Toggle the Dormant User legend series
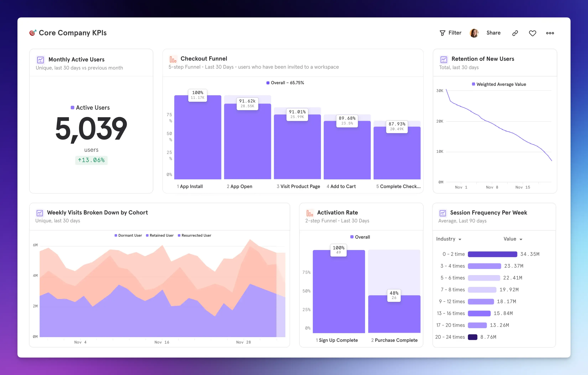The height and width of the screenshot is (375, 588). [128, 236]
